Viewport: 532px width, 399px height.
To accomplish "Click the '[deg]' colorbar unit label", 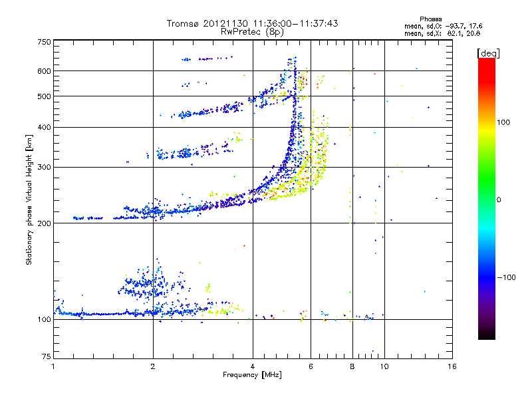I will (488, 53).
